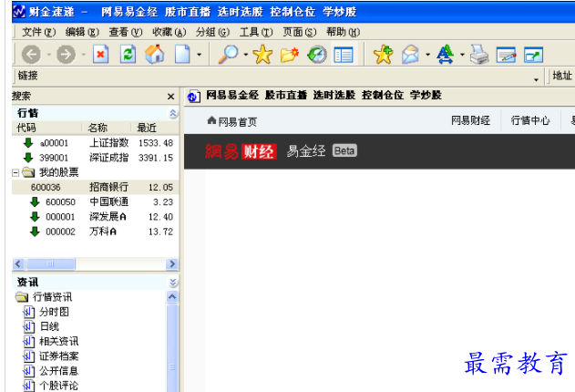
Task: Click the stock list horizontal scrollbar thumb
Action: [51, 263]
